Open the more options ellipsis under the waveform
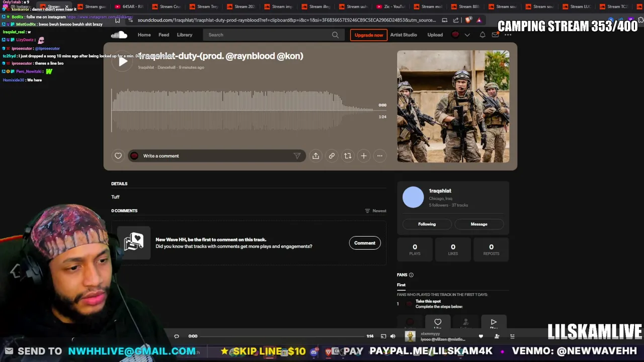Viewport: 644px width, 362px height. (x=380, y=156)
